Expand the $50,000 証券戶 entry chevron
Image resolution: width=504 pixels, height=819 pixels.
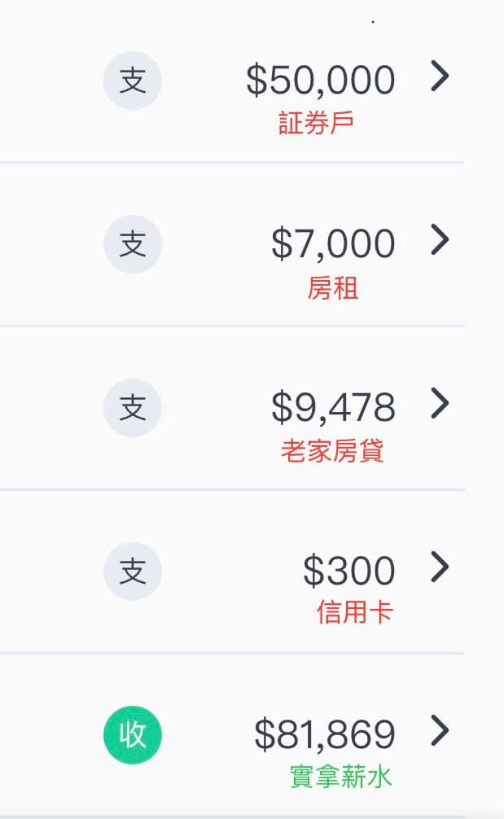(440, 77)
